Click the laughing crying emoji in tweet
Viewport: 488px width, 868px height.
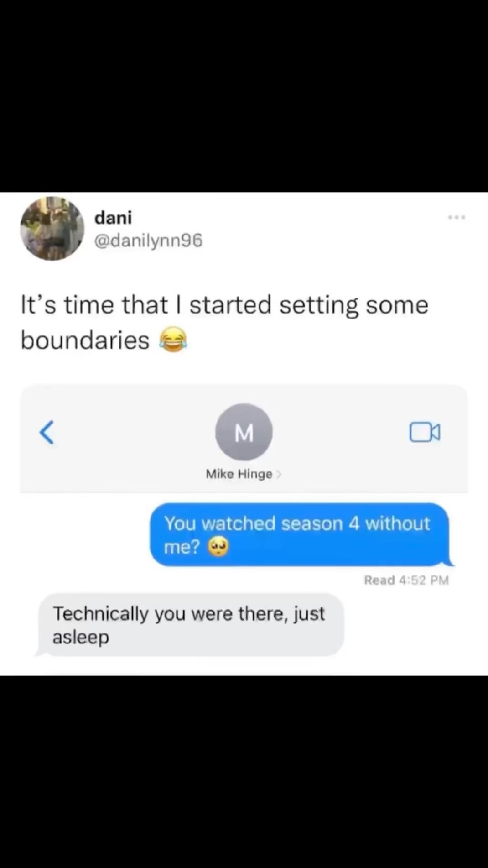(173, 340)
